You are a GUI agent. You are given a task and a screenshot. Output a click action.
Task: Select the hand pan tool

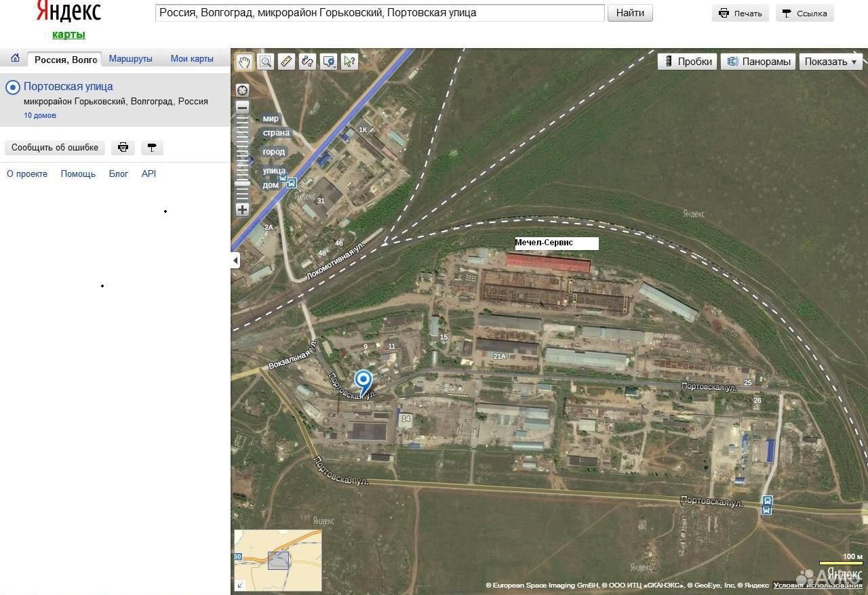pos(244,62)
